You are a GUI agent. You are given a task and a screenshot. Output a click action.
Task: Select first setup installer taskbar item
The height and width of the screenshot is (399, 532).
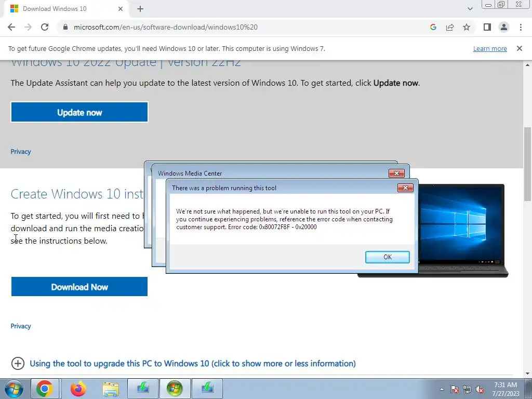tap(143, 389)
